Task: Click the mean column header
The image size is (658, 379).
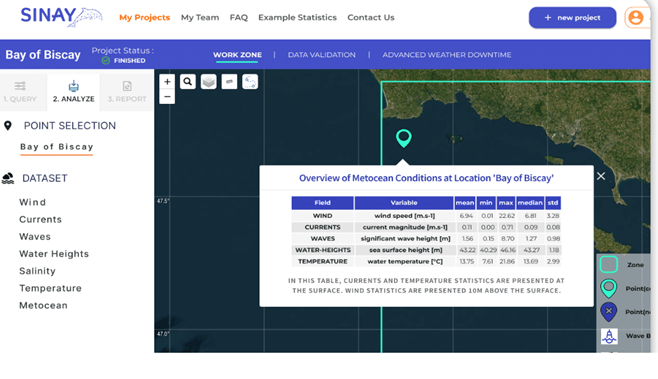Action: tap(465, 203)
